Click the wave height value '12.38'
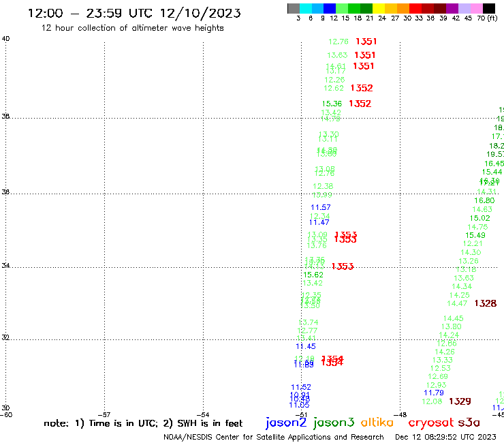 [323, 186]
